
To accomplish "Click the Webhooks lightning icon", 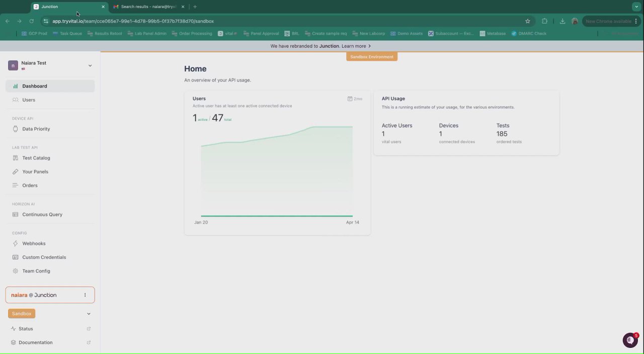I will tap(15, 243).
